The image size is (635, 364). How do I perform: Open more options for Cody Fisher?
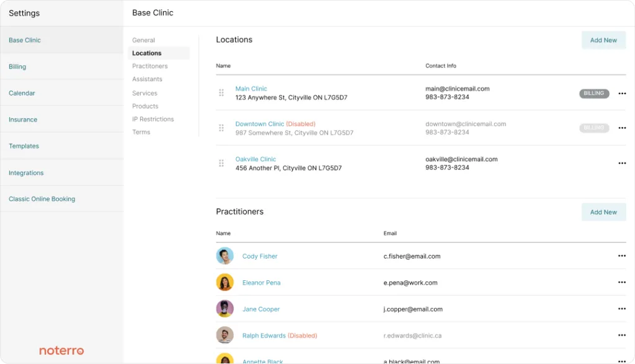(622, 256)
